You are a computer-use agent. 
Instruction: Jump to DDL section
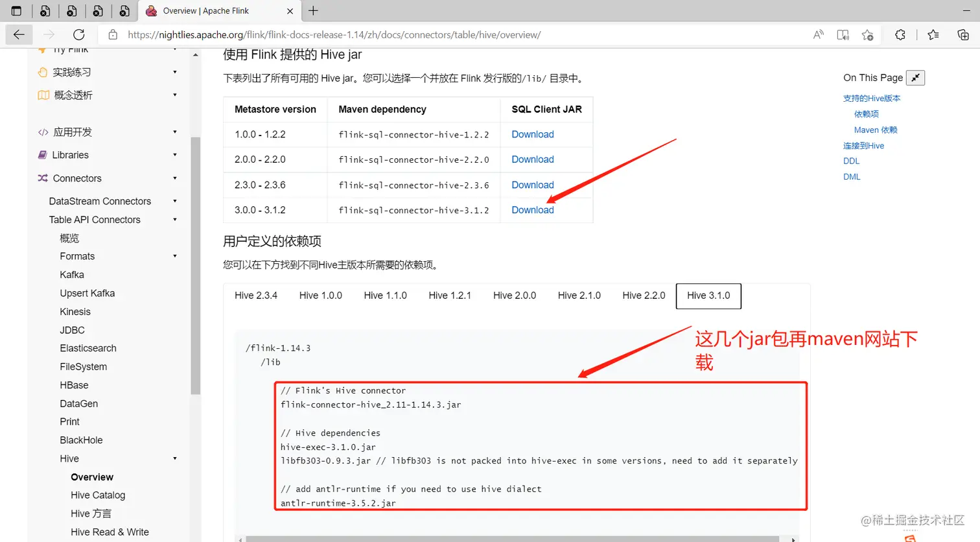tap(851, 161)
